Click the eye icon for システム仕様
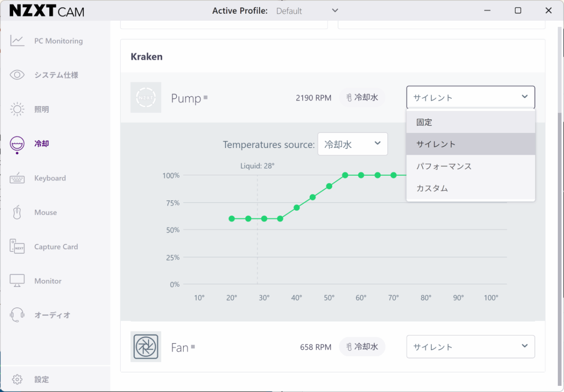Viewport: 564px width, 392px height. (x=17, y=75)
